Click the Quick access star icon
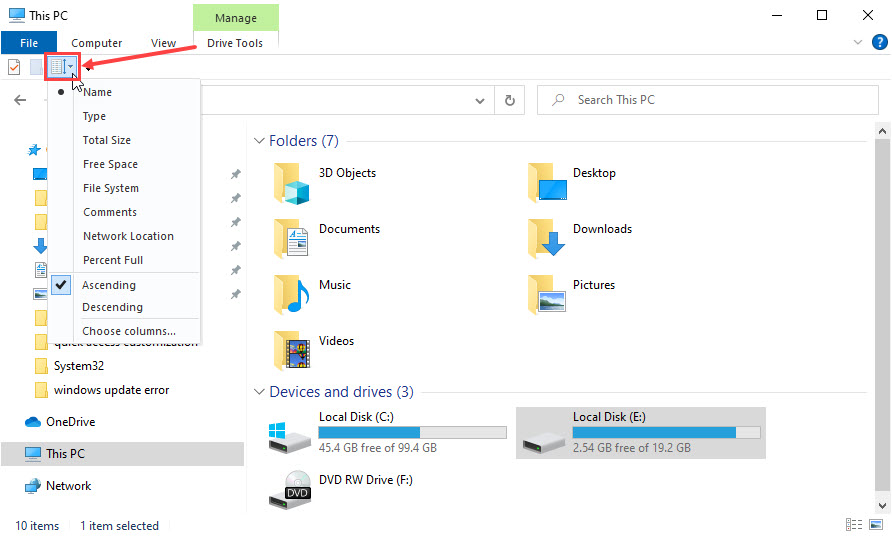Image resolution: width=892 pixels, height=538 pixels. (34, 150)
